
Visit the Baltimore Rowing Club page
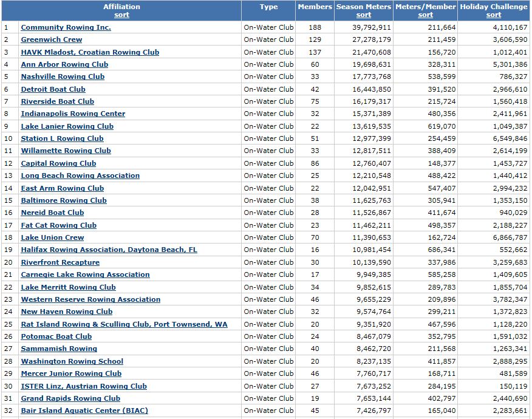64,200
